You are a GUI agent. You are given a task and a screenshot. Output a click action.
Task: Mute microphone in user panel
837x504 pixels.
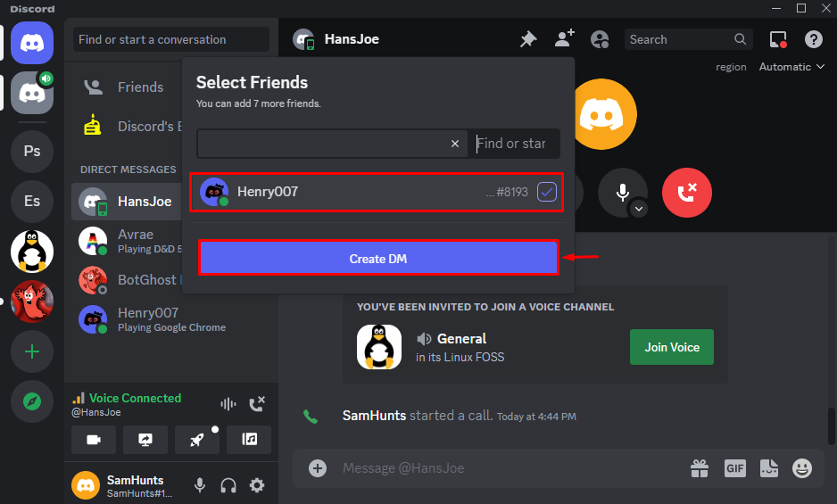point(200,484)
